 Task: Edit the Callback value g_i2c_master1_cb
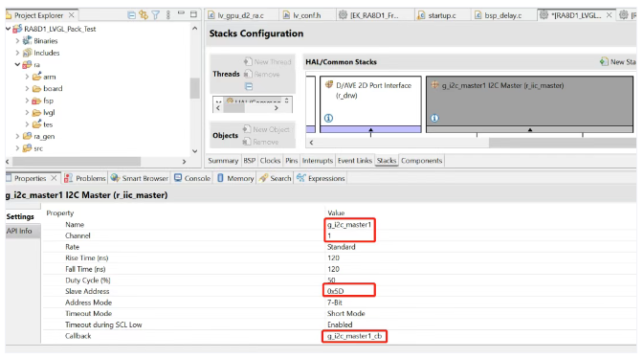354,336
